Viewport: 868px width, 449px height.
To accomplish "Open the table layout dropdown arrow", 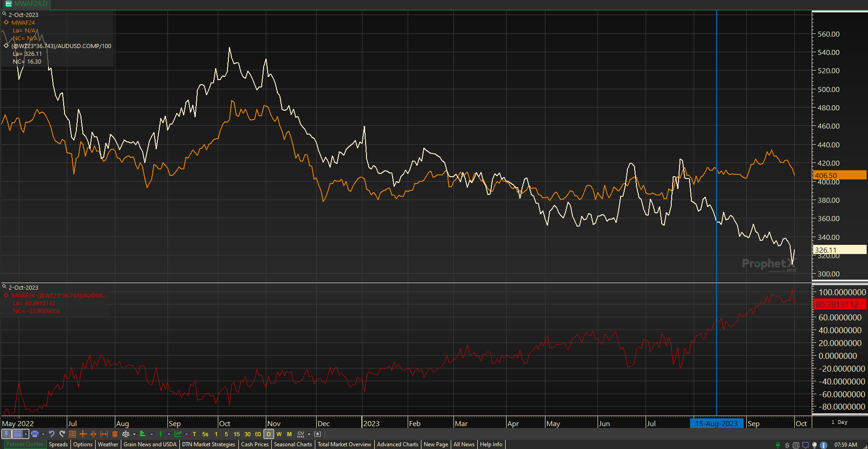I will (26, 434).
